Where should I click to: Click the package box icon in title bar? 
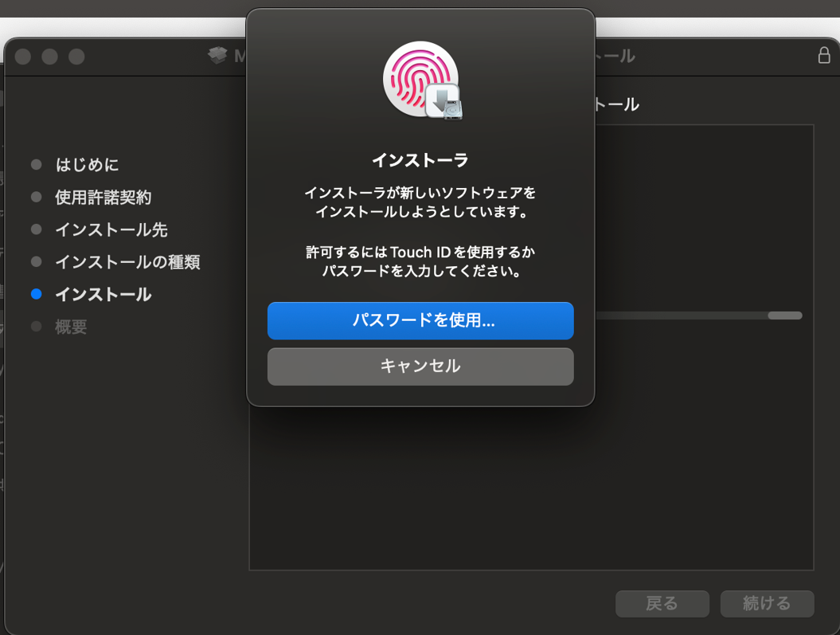coord(217,55)
